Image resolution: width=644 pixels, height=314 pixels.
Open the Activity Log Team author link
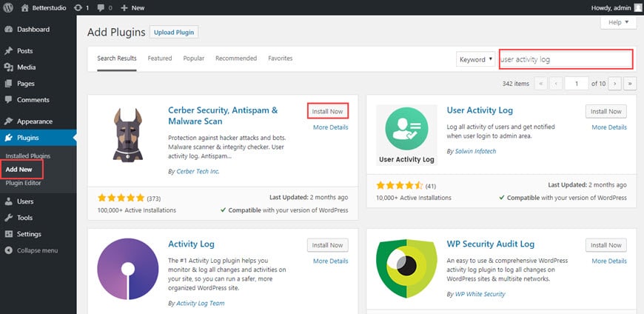(x=201, y=304)
